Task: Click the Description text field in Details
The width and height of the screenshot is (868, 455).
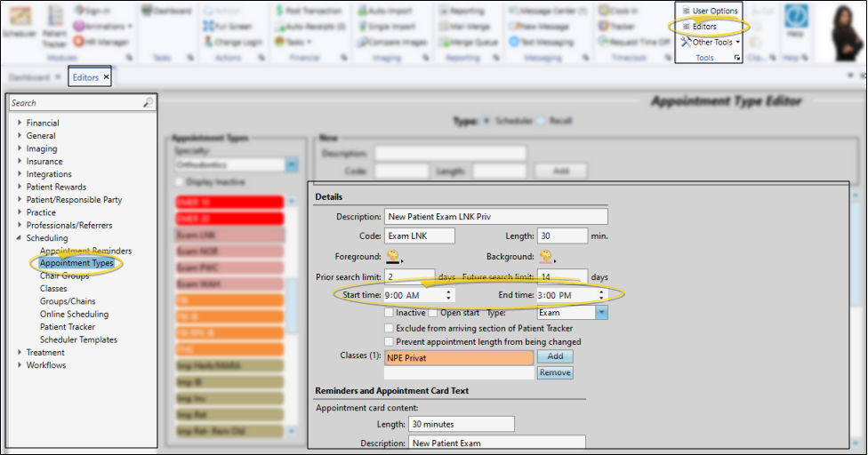Action: click(495, 216)
